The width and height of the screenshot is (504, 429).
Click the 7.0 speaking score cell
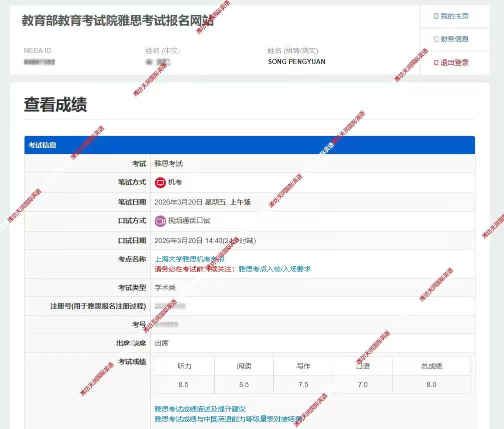click(362, 384)
